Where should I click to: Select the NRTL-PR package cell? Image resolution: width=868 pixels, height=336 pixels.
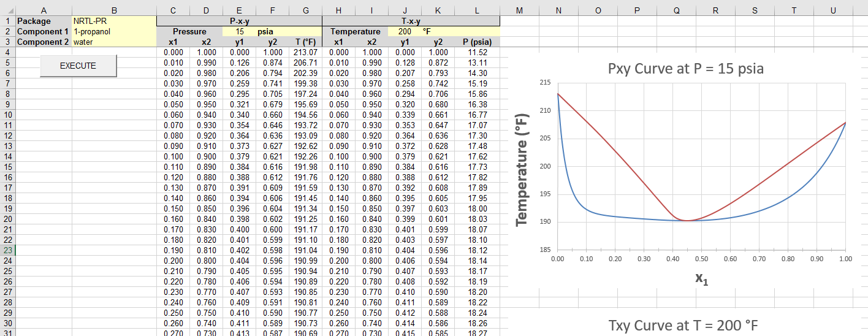point(114,21)
